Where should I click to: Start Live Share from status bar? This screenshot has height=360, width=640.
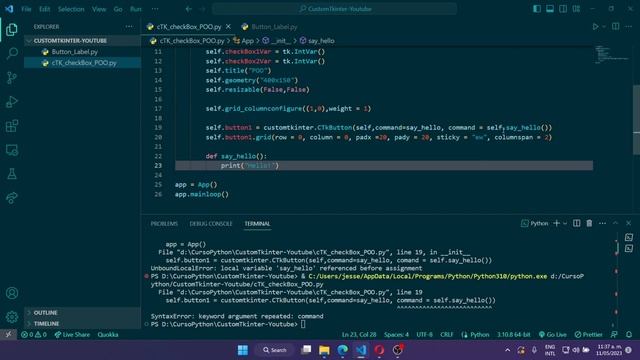(72, 335)
